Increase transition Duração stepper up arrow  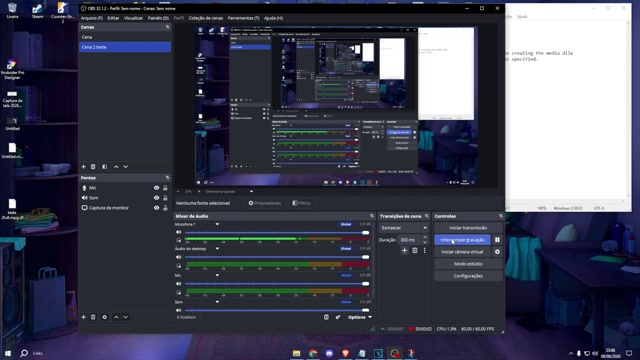425,237
